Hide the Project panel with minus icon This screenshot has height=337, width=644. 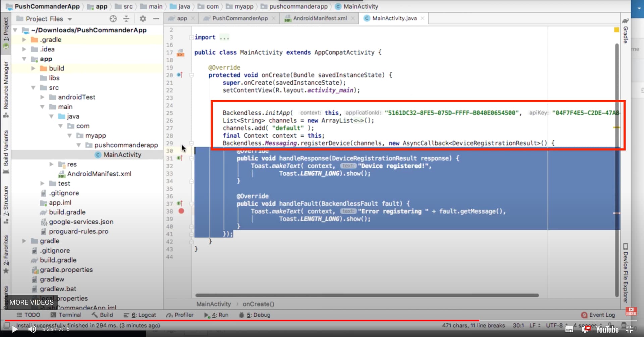click(156, 19)
